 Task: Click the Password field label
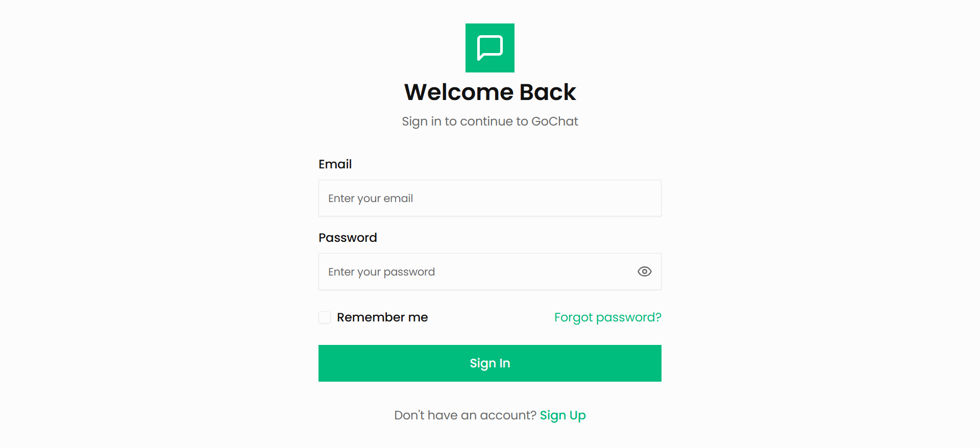[348, 238]
